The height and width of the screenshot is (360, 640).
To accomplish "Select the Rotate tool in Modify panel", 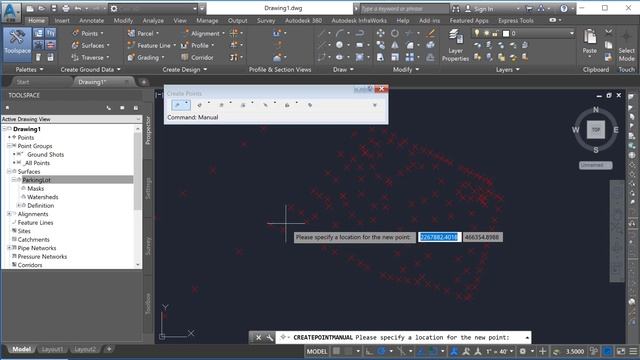I will pos(395,33).
